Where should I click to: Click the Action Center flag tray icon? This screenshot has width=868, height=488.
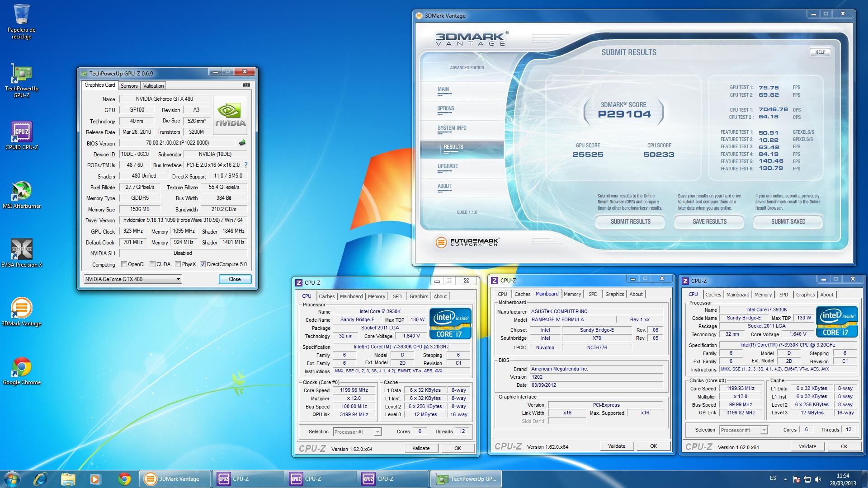click(x=796, y=479)
